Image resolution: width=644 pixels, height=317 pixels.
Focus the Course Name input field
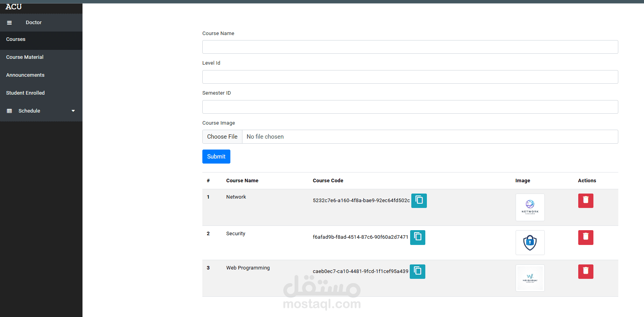tap(410, 47)
